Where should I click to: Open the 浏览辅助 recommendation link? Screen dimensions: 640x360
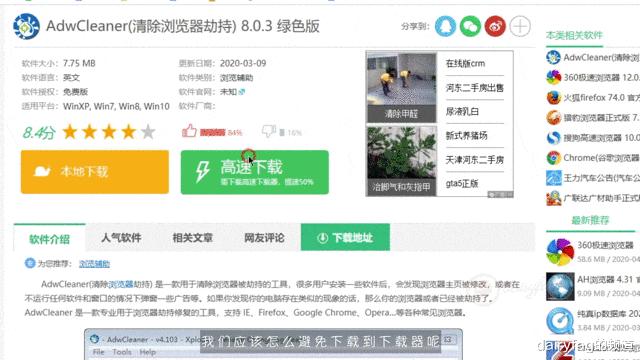coord(94,264)
